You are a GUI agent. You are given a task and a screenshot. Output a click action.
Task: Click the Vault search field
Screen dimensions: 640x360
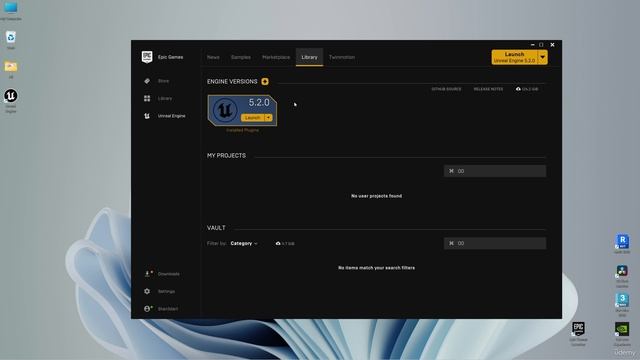point(495,243)
